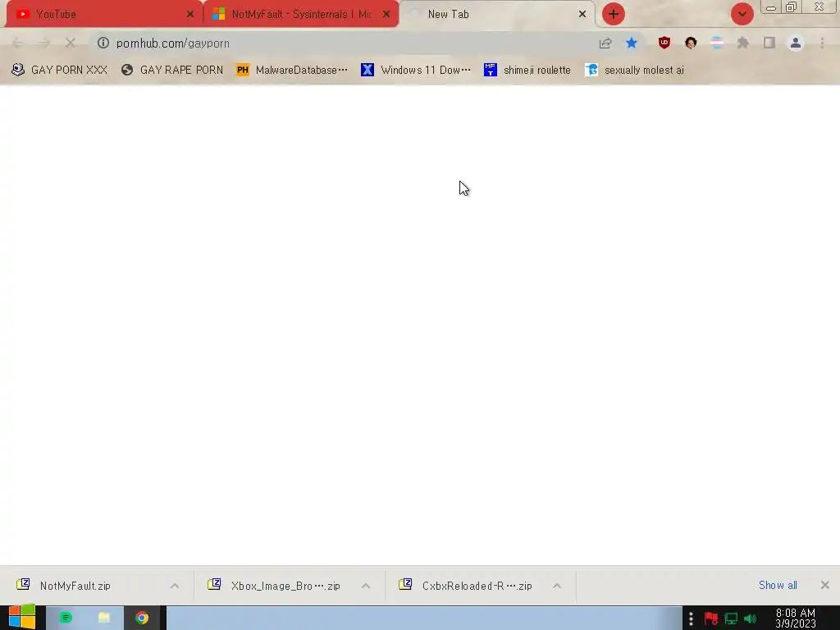Open the uBlock Origin extension
This screenshot has width=840, height=630.
click(664, 43)
